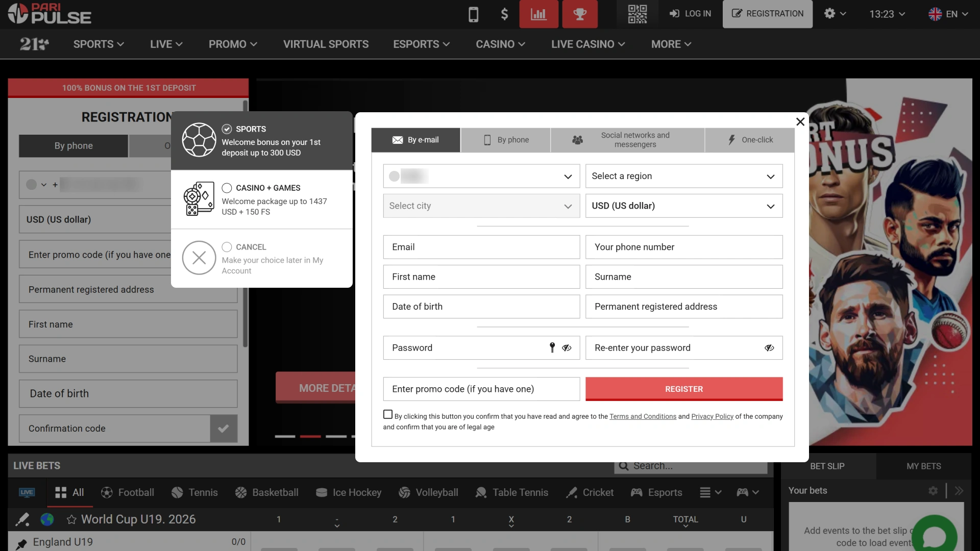
Task: Show the password using the eye toggle
Action: point(567,347)
